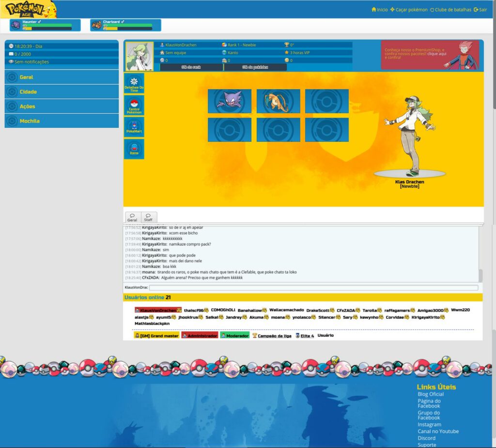Select Haunter in the team slot grid
Image resolution: width=496 pixels, height=448 pixels.
(x=230, y=101)
